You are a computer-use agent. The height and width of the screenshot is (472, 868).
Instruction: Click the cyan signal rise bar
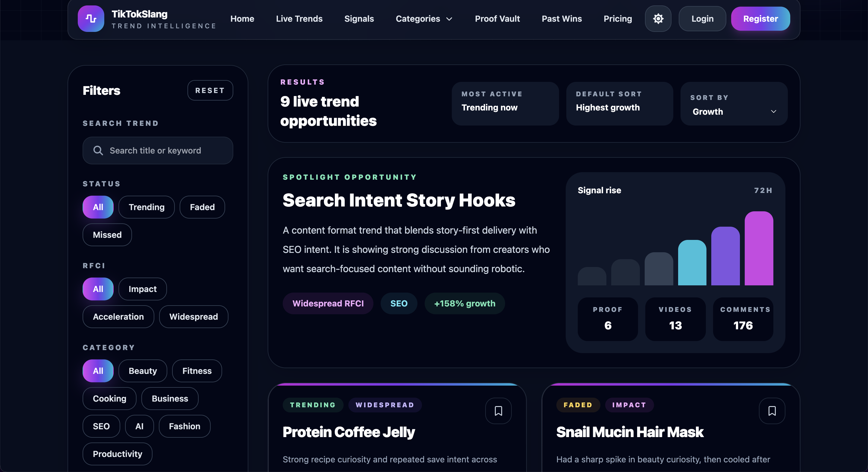692,262
